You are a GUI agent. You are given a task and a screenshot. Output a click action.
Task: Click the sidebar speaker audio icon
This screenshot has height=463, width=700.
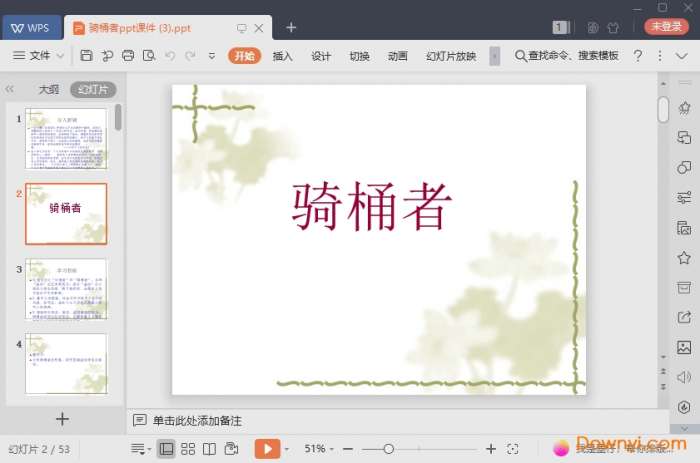[x=684, y=377]
